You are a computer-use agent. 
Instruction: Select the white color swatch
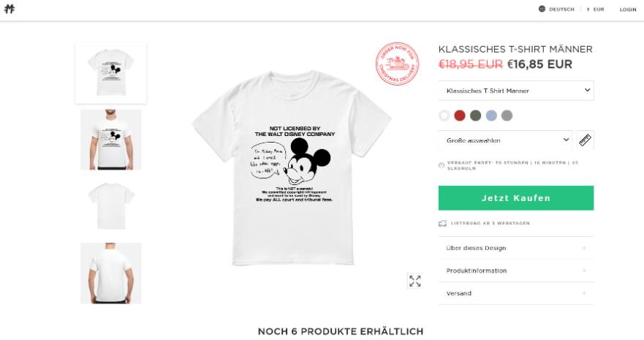[444, 116]
